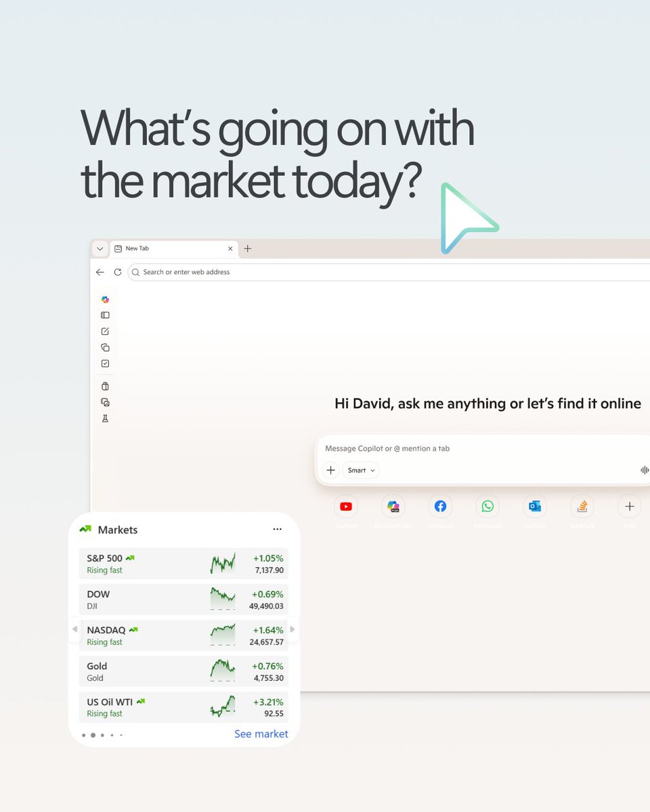Add a new site shortcut

[629, 506]
